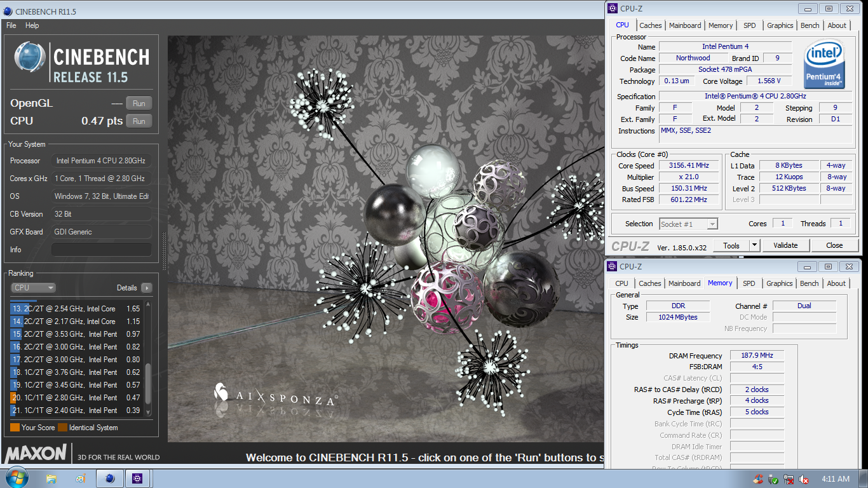Click the network tray icon

(789, 479)
